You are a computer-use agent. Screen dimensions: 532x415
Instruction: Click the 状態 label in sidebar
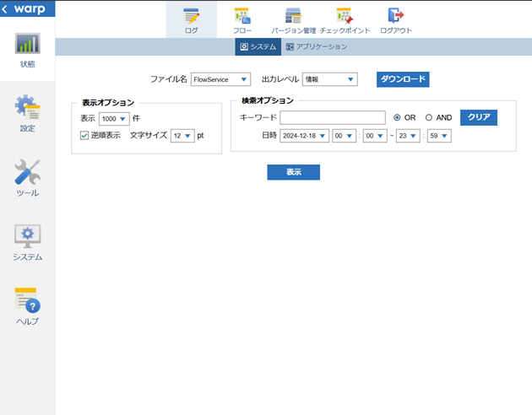coord(28,64)
